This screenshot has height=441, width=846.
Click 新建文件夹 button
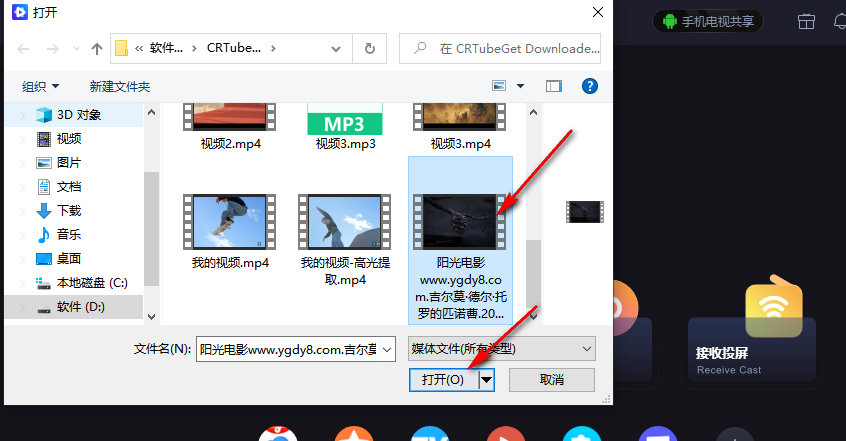point(120,86)
